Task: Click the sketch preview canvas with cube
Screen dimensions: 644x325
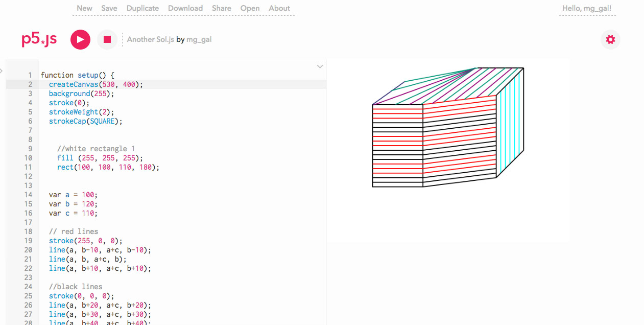Action: point(448,151)
